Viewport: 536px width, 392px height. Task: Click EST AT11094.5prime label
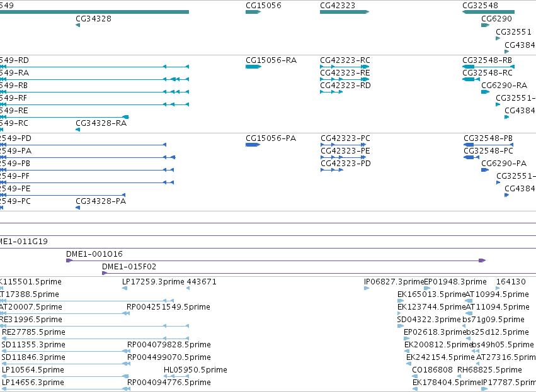[x=498, y=307]
